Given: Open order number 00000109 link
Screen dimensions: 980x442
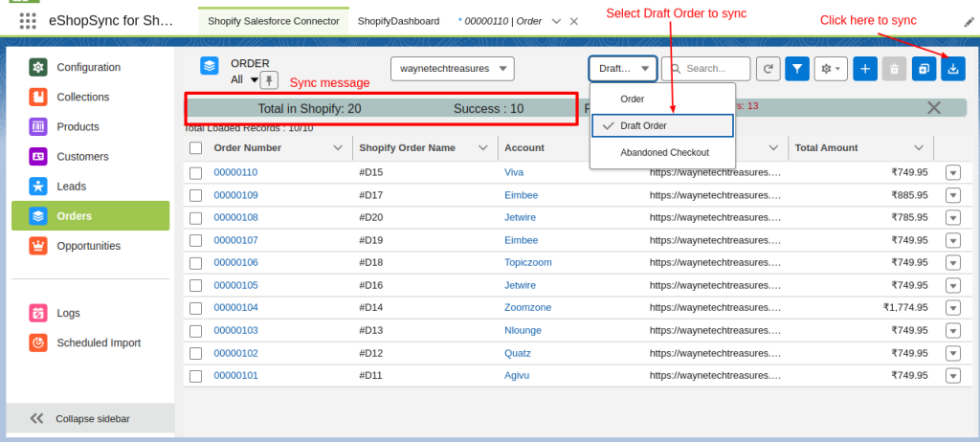Looking at the screenshot, I should pyautogui.click(x=235, y=195).
